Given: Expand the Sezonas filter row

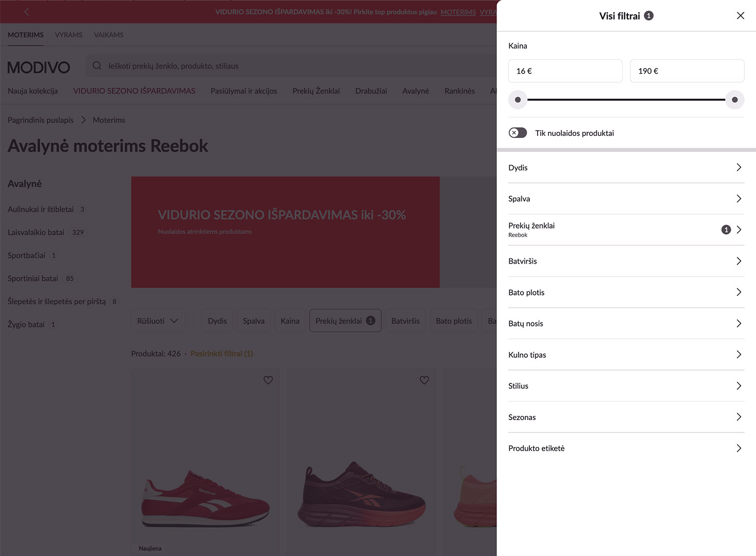Looking at the screenshot, I should click(x=626, y=417).
